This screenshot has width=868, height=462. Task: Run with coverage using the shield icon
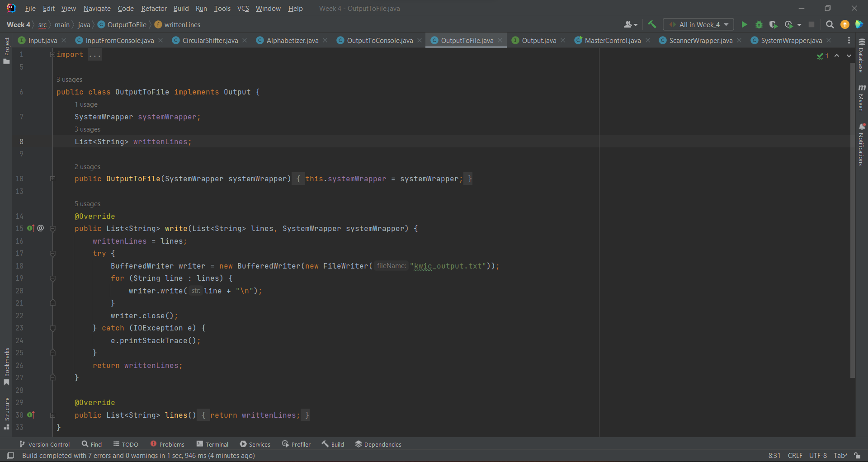(774, 24)
